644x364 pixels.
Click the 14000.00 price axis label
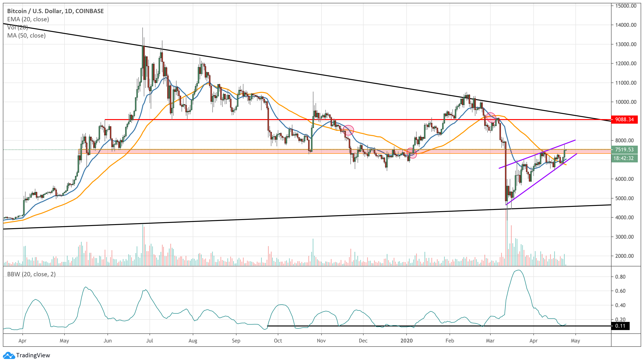click(x=626, y=25)
